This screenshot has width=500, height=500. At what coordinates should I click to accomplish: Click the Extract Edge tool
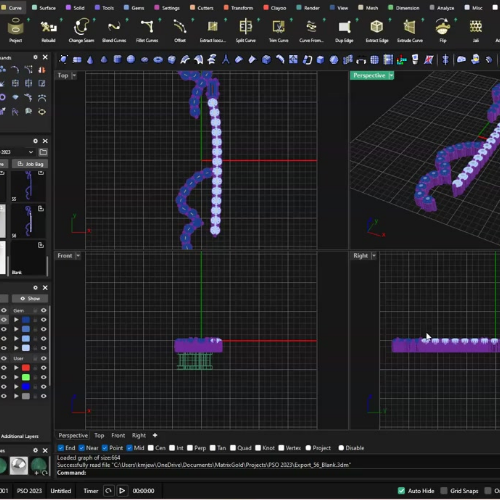click(377, 30)
